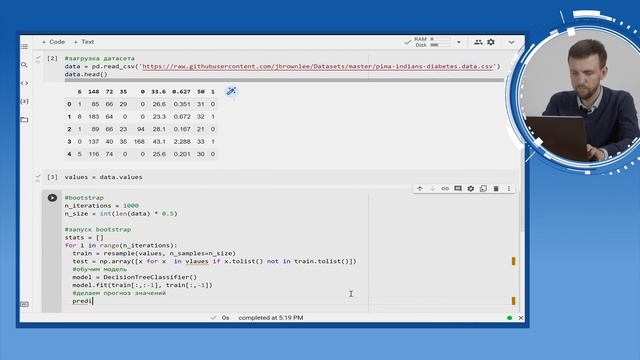Click the n_size = int(len(data) * 0.5) line

121,213
